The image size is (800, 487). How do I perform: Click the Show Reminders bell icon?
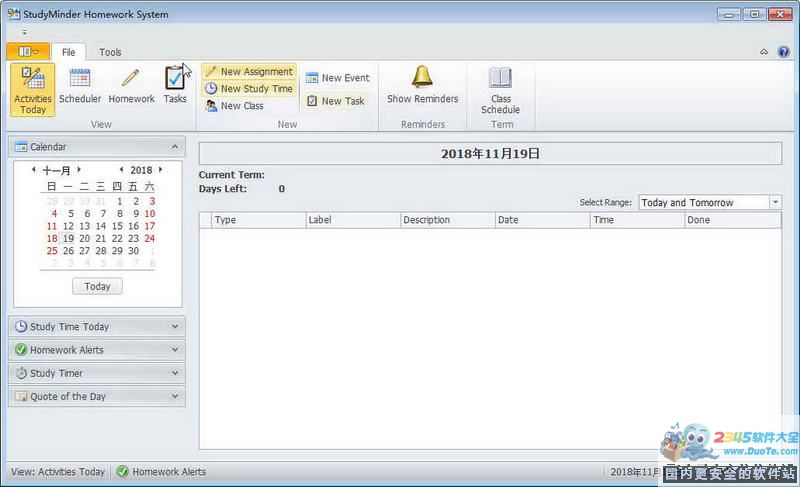coord(422,77)
